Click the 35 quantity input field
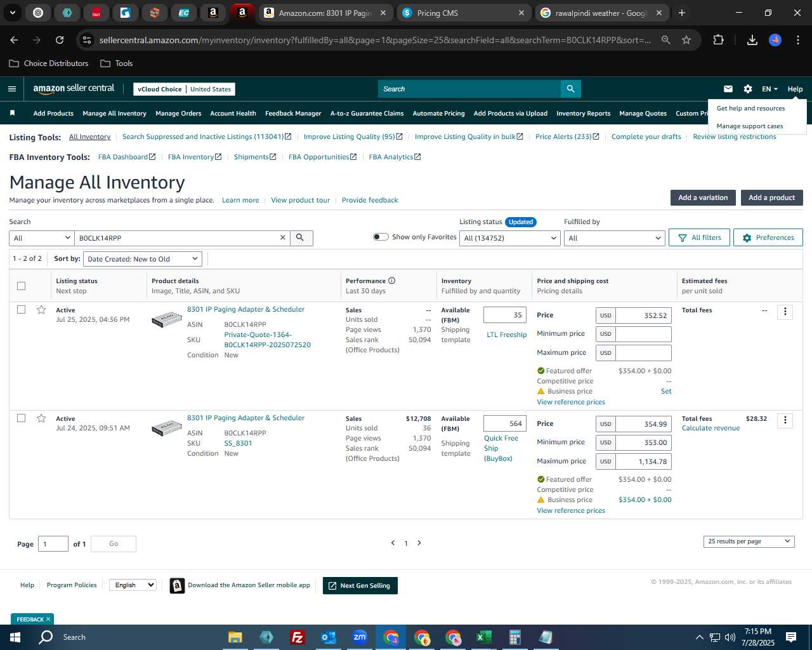 click(x=505, y=315)
